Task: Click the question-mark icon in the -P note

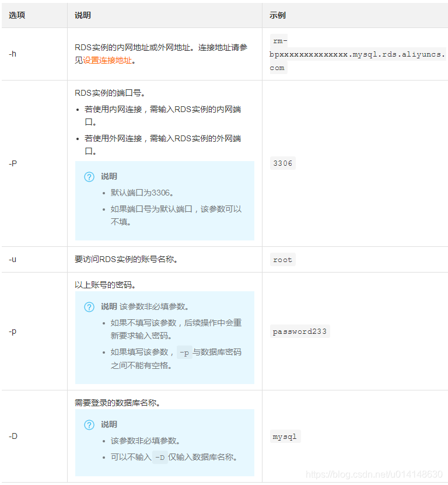Action: tap(89, 177)
